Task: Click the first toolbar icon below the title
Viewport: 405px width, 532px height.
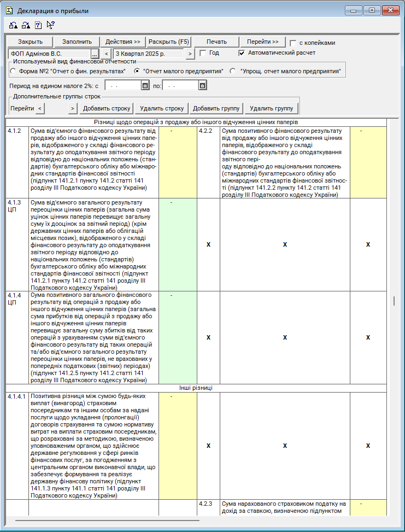Action: point(13,25)
